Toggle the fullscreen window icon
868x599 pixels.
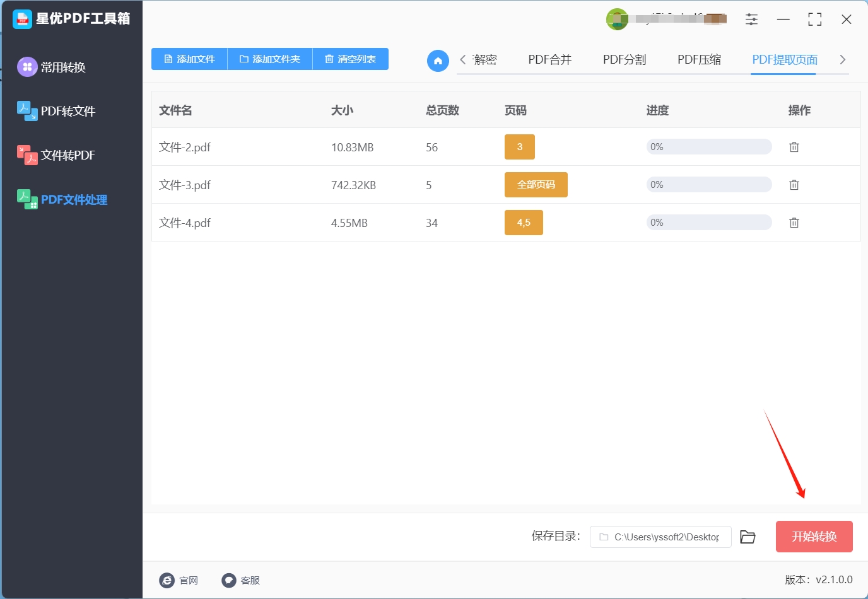click(x=814, y=20)
